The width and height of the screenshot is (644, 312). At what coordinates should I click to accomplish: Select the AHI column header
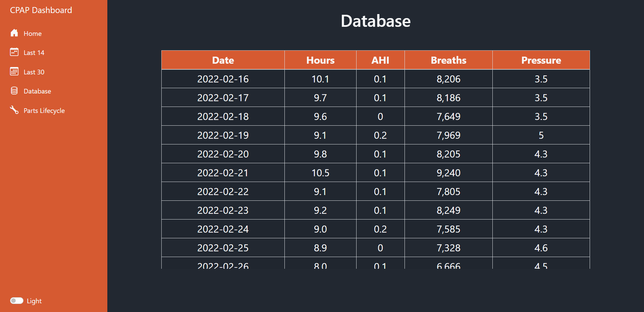pyautogui.click(x=380, y=60)
